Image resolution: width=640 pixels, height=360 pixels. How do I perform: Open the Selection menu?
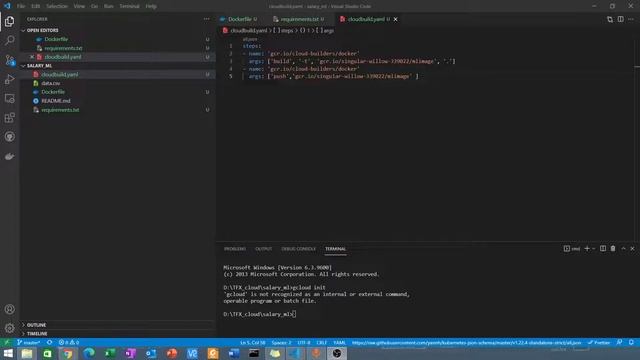tap(57, 6)
